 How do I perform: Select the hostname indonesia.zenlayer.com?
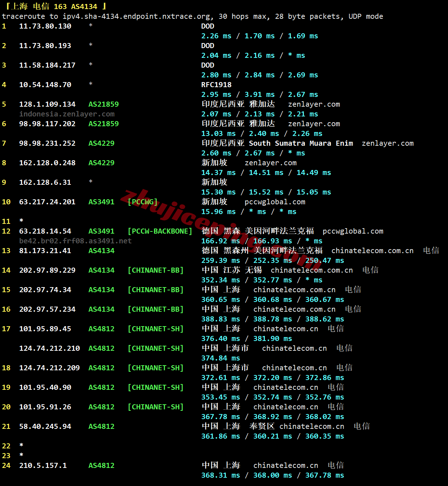pos(67,114)
